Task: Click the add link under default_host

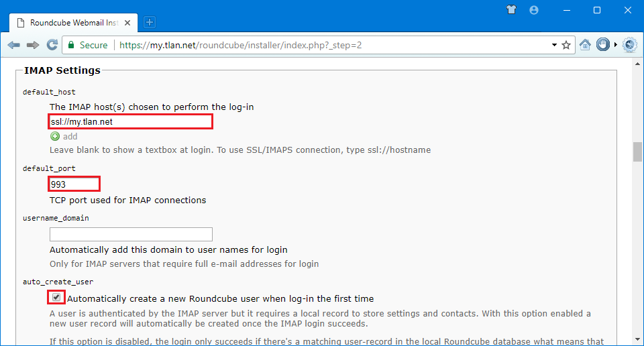Action: click(70, 136)
